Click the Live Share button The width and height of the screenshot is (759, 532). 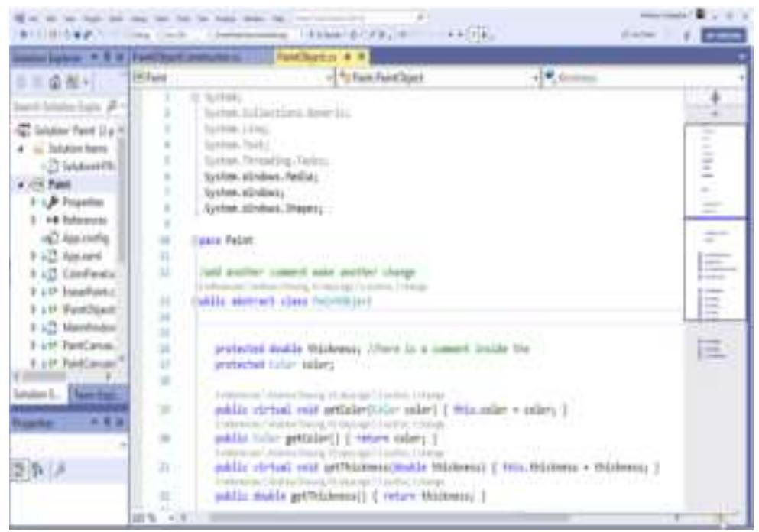pos(638,35)
